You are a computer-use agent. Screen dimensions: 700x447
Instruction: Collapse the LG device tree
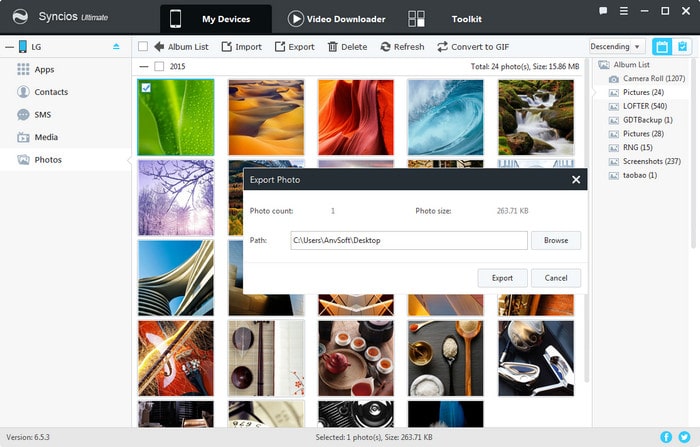coord(9,47)
